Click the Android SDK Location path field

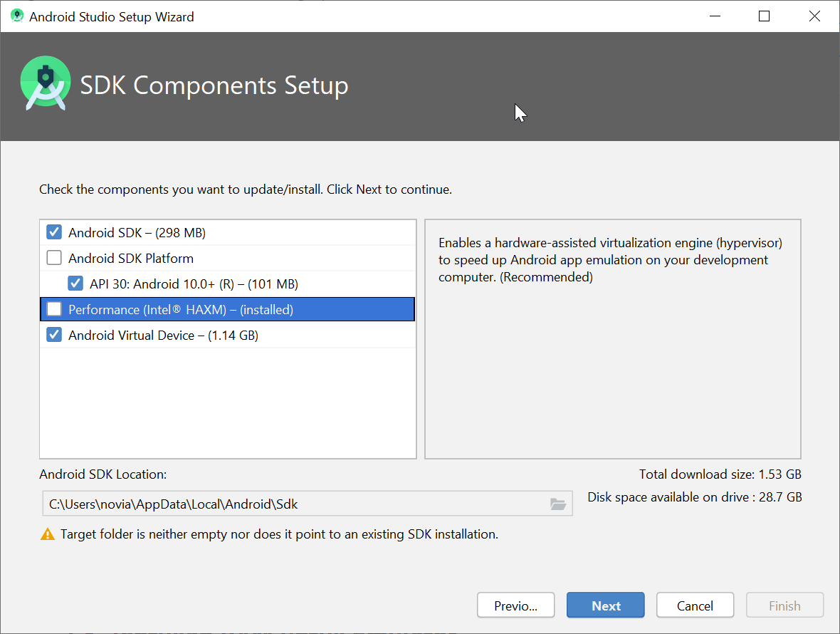285,504
